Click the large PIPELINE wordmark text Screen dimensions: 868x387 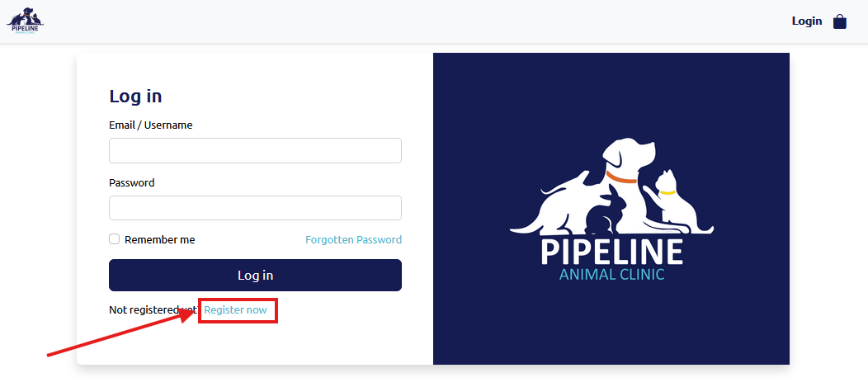click(x=611, y=252)
